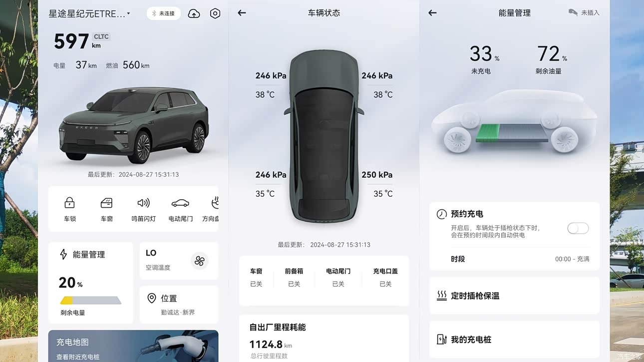Viewport: 644px width, 362px height.
Task: Tap the 车锁 lock icon
Action: 70,203
